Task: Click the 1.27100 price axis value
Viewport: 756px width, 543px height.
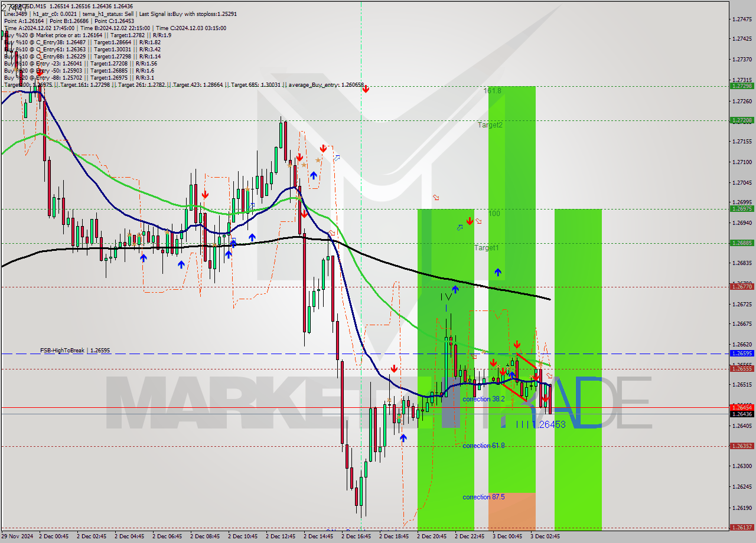Action: pos(741,162)
